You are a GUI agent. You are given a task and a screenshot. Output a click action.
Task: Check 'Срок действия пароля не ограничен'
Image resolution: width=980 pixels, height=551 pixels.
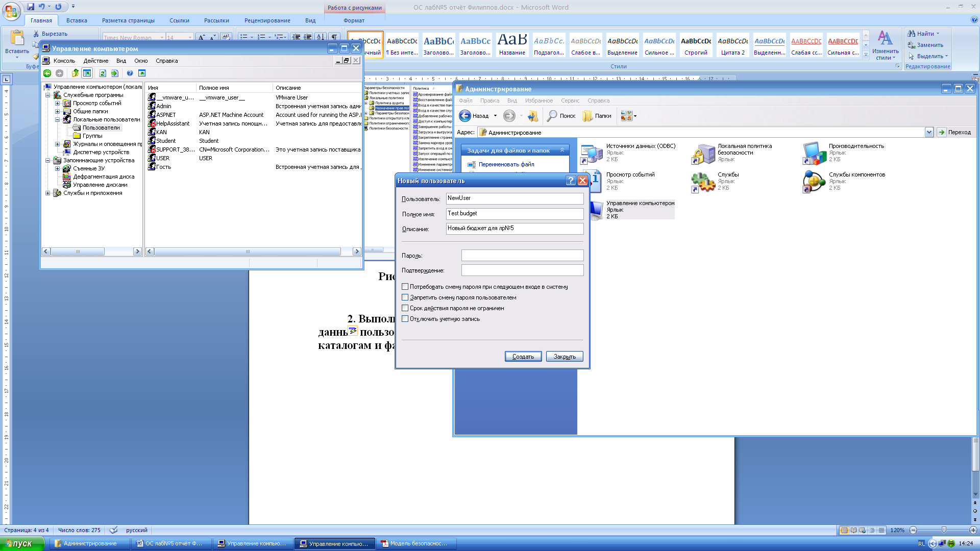[405, 308]
